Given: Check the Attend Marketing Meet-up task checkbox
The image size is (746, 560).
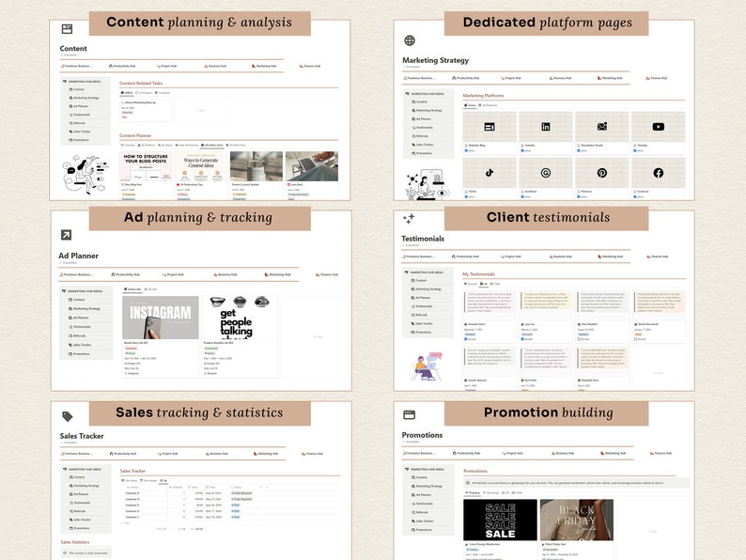Looking at the screenshot, I should [x=123, y=102].
